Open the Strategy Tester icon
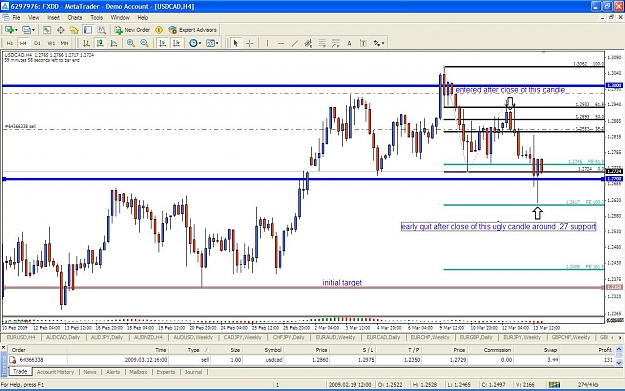This screenshot has height=391, width=625. click(102, 30)
